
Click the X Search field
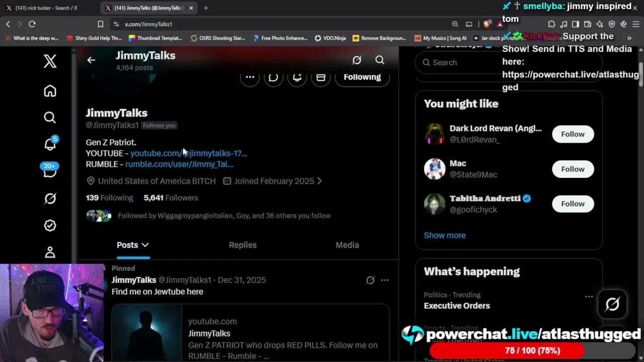509,62
